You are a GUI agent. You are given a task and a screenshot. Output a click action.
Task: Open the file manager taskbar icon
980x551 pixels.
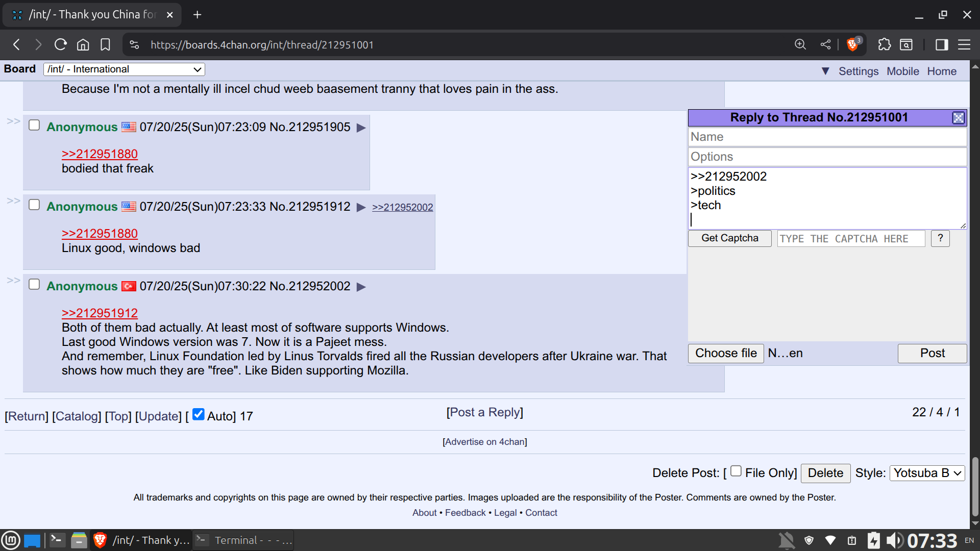[x=79, y=540]
